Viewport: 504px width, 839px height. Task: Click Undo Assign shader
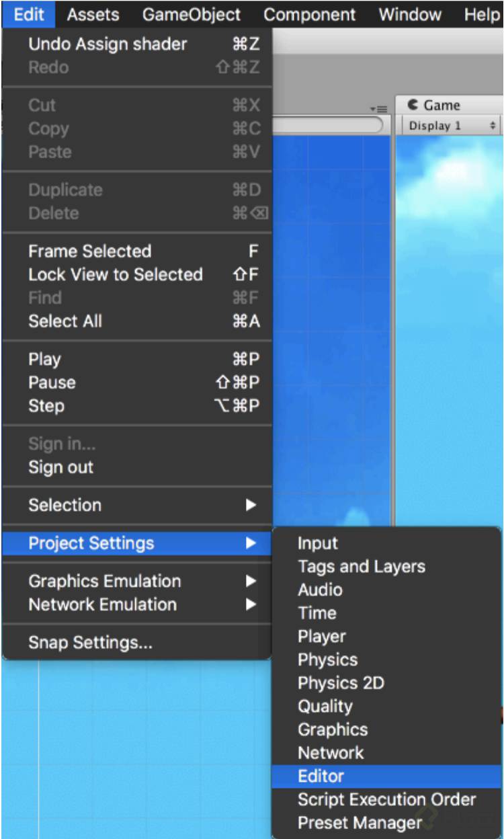[x=108, y=44]
